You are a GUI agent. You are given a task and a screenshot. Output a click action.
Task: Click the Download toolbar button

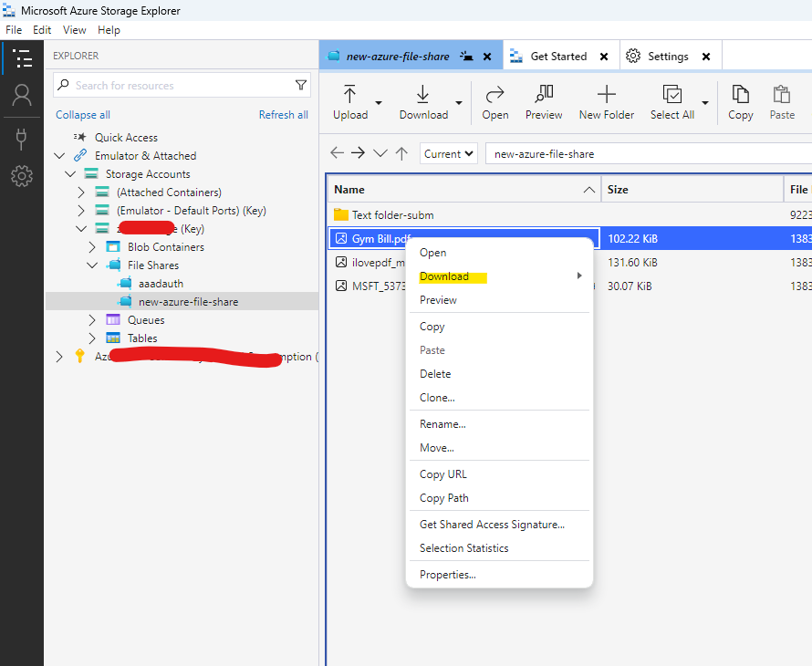tap(423, 102)
